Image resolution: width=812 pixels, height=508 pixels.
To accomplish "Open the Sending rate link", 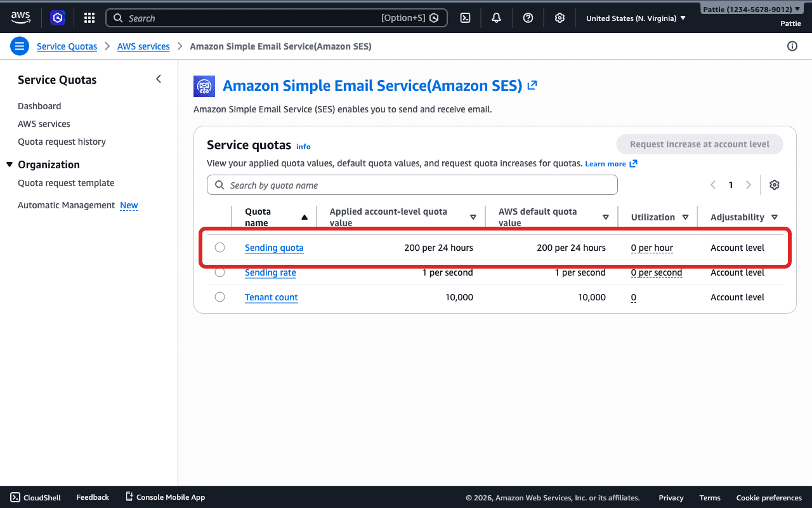I will [270, 272].
